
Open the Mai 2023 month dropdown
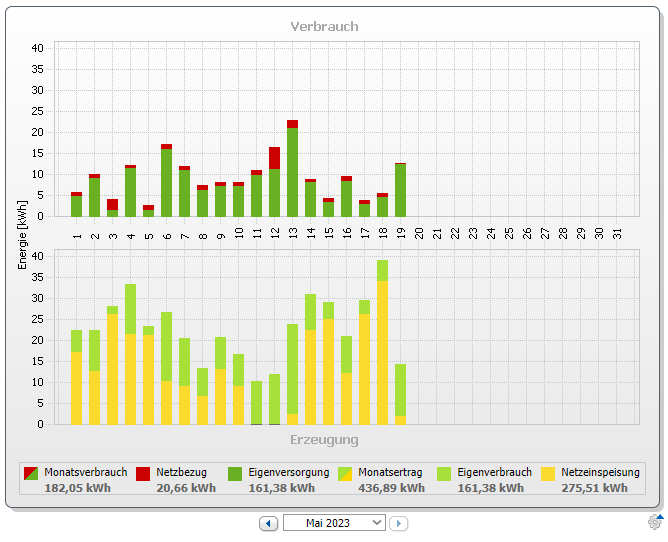[x=334, y=523]
